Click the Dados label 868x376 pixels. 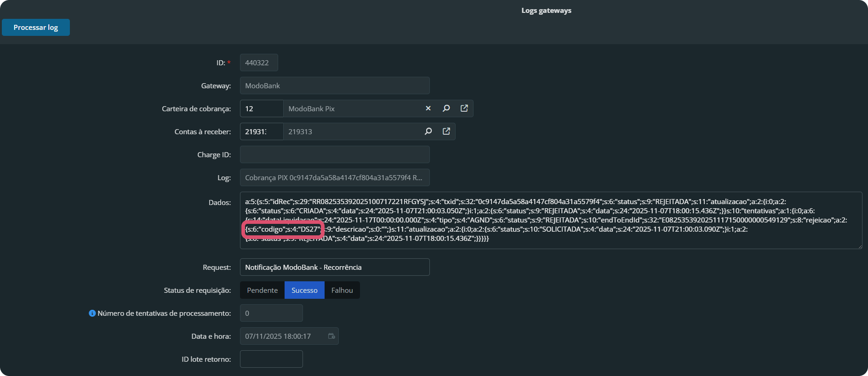(220, 202)
